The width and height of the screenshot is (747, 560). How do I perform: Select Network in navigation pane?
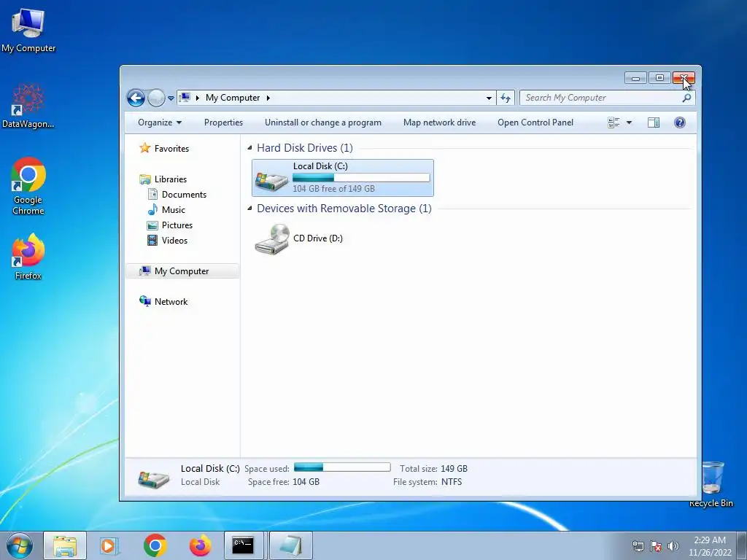163,301
